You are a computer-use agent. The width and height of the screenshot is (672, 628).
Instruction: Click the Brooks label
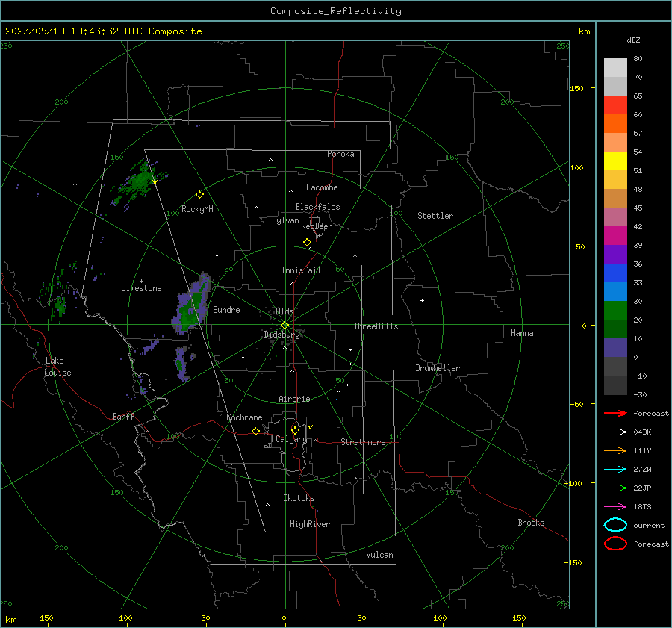(531, 523)
